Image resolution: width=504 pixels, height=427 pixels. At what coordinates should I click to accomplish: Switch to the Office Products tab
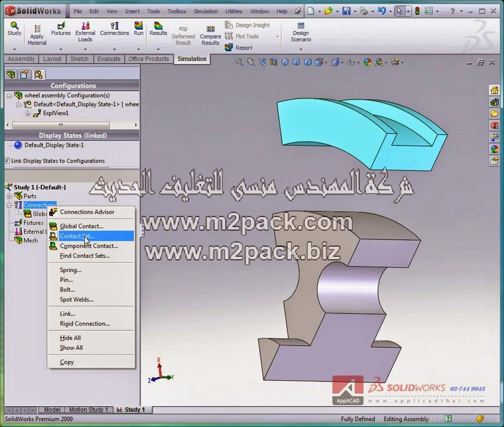pos(148,59)
